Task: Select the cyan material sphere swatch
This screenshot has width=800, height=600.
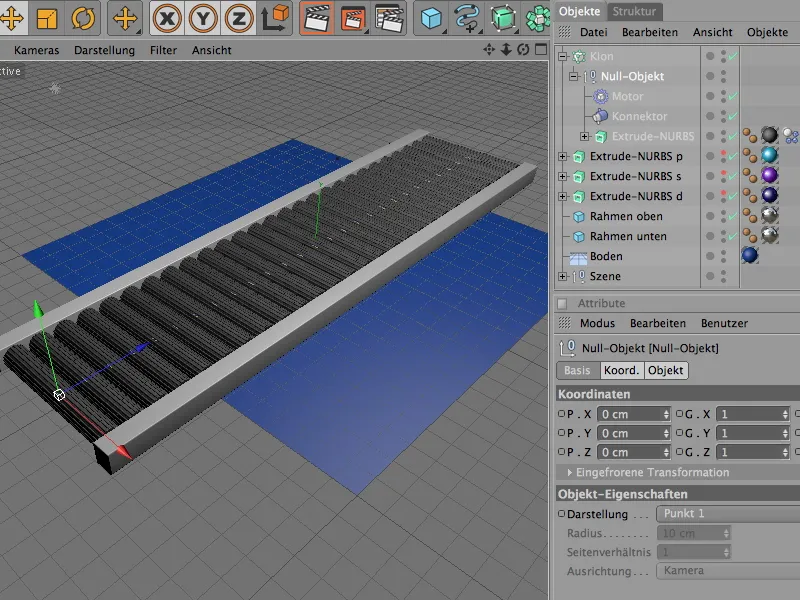Action: click(769, 155)
